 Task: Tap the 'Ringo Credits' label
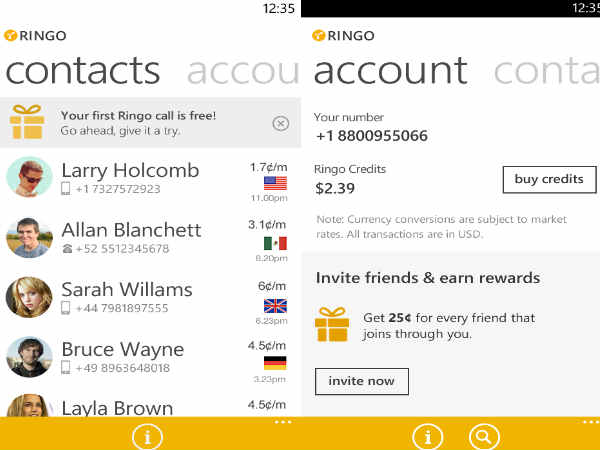pyautogui.click(x=350, y=169)
